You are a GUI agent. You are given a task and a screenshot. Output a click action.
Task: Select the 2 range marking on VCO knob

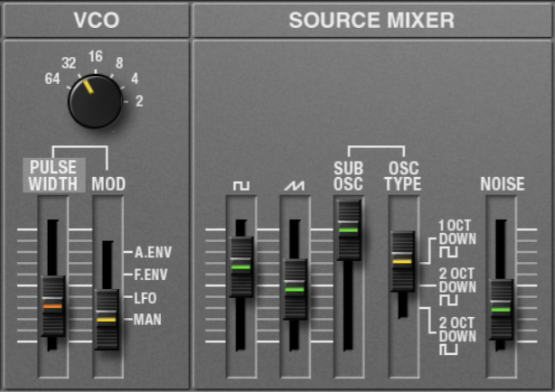pos(138,101)
